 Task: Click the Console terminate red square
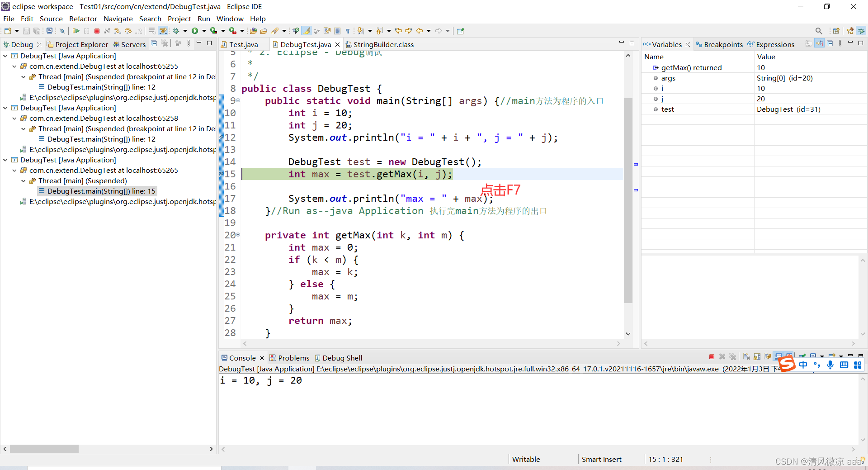pos(712,356)
